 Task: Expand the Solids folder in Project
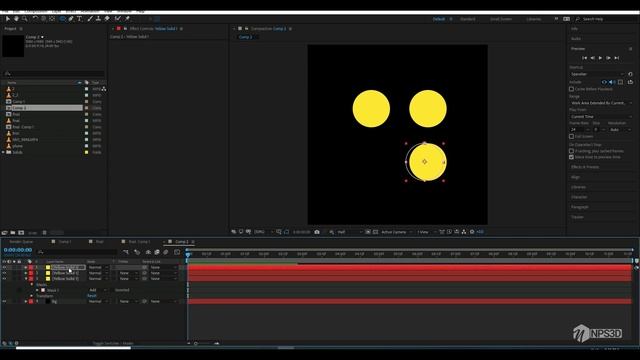click(x=3, y=152)
